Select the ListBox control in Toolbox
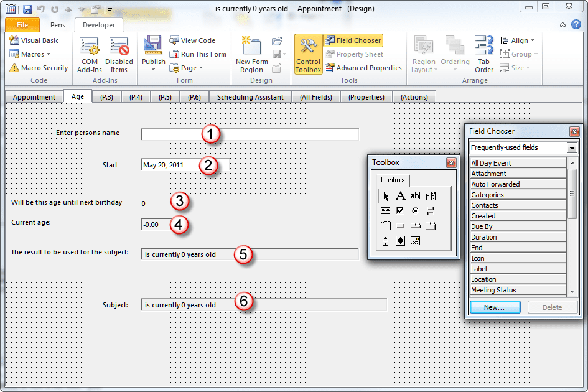This screenshot has height=392, width=588. [386, 211]
